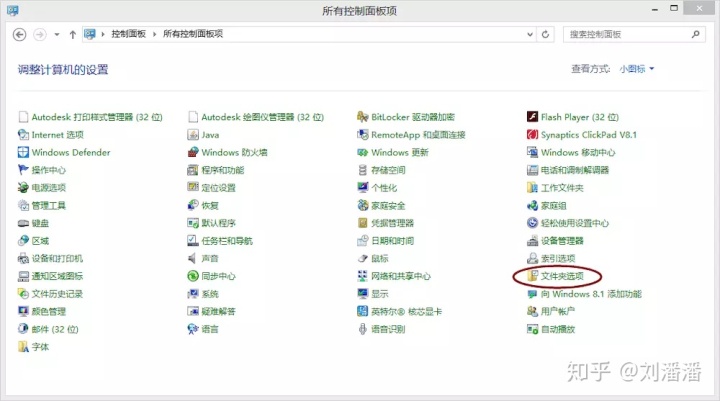
Task: Open 存储空间 link
Action: click(388, 170)
